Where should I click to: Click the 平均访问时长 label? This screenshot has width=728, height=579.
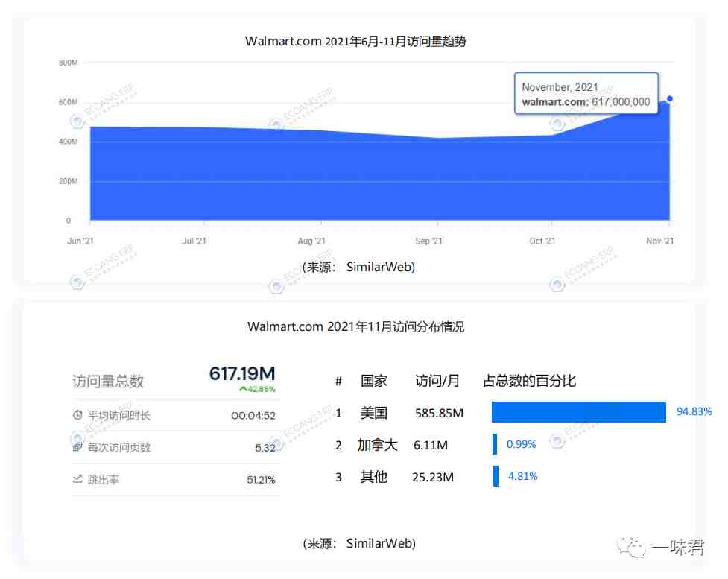click(119, 415)
